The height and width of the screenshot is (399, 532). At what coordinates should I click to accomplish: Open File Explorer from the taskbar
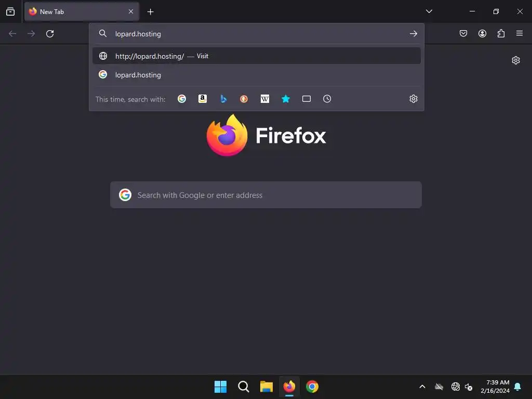[x=267, y=387]
